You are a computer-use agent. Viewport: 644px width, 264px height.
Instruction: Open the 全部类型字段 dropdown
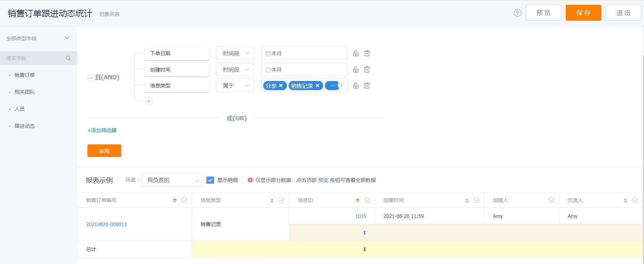tap(38, 38)
